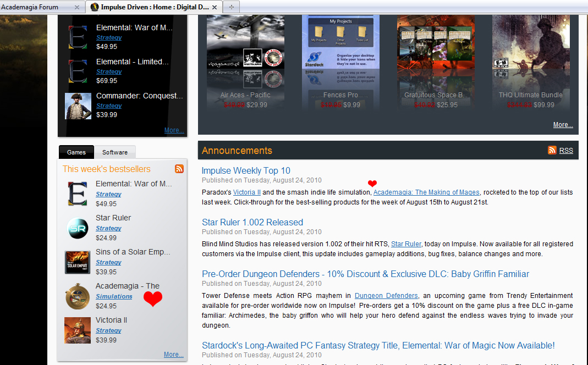Click Strategy category under Victoria II
Screen dimensions: 588x365
(108, 330)
